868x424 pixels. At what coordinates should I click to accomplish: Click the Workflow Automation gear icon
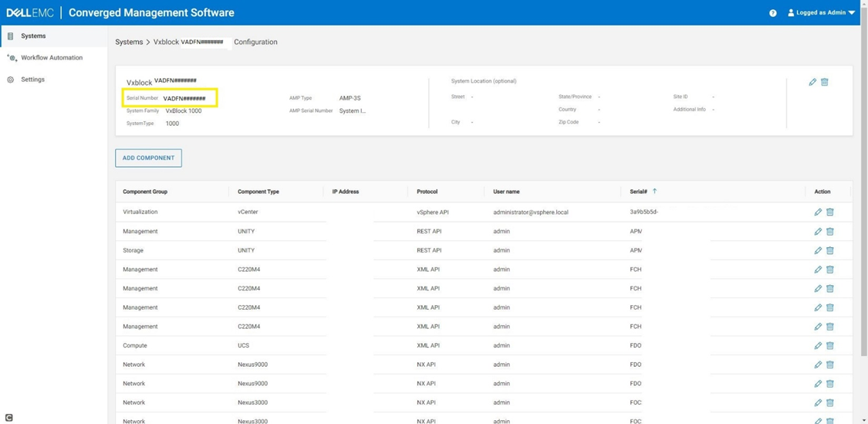[x=11, y=58]
